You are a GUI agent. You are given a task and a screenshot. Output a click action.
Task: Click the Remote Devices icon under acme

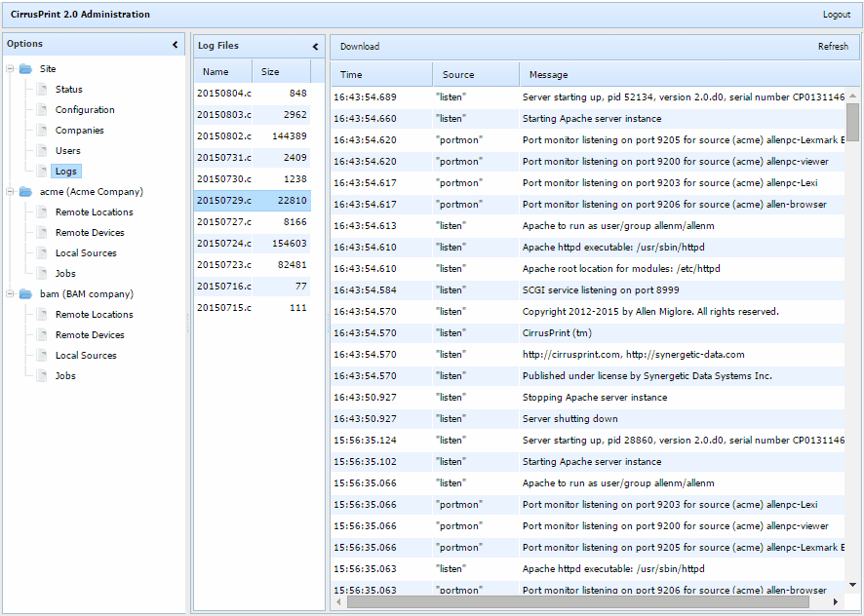pos(40,232)
